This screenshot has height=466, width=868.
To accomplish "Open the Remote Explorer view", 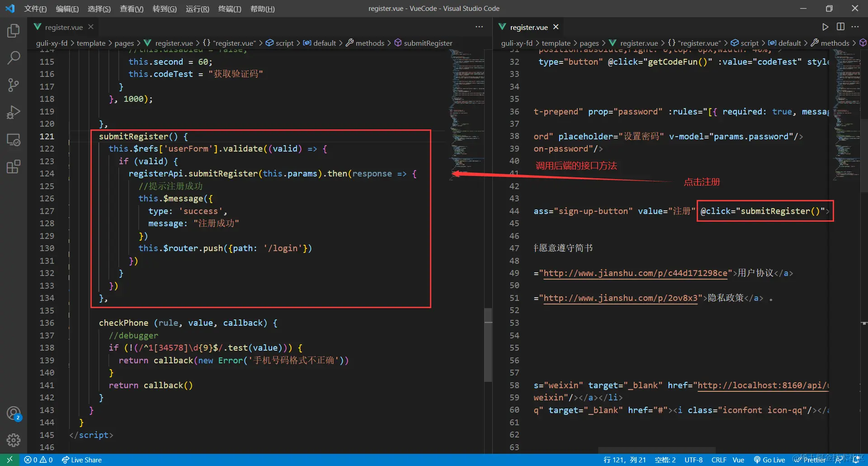I will (14, 139).
